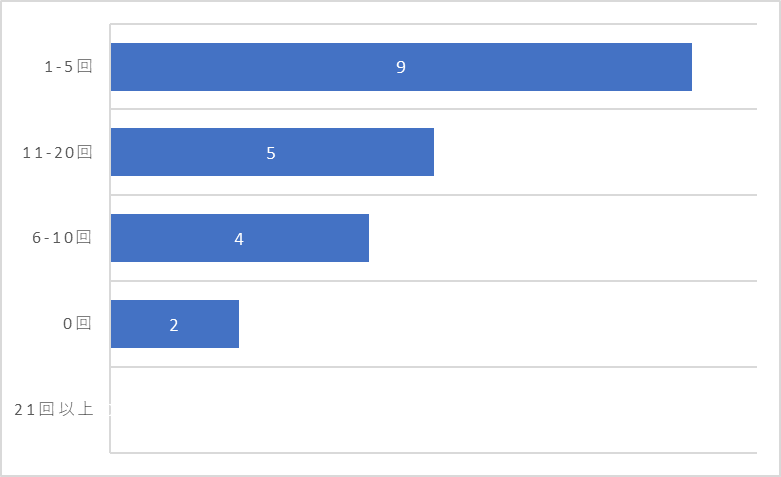The image size is (781, 477).
Task: Click the gridline between 11-20回 and 6-10回
Action: coord(433,195)
